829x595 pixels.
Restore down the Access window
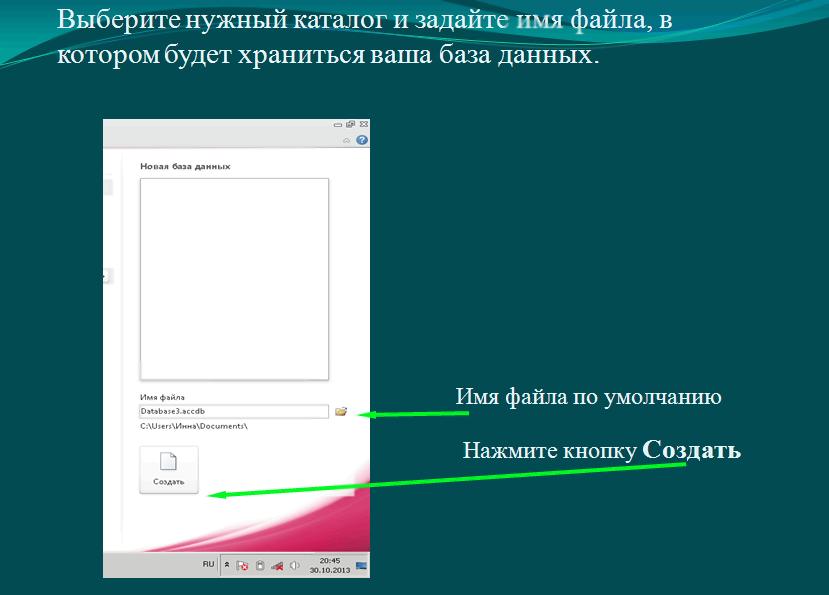coord(350,125)
